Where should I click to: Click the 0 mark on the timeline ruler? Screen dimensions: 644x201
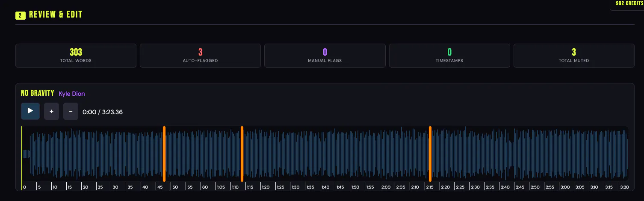pyautogui.click(x=24, y=187)
